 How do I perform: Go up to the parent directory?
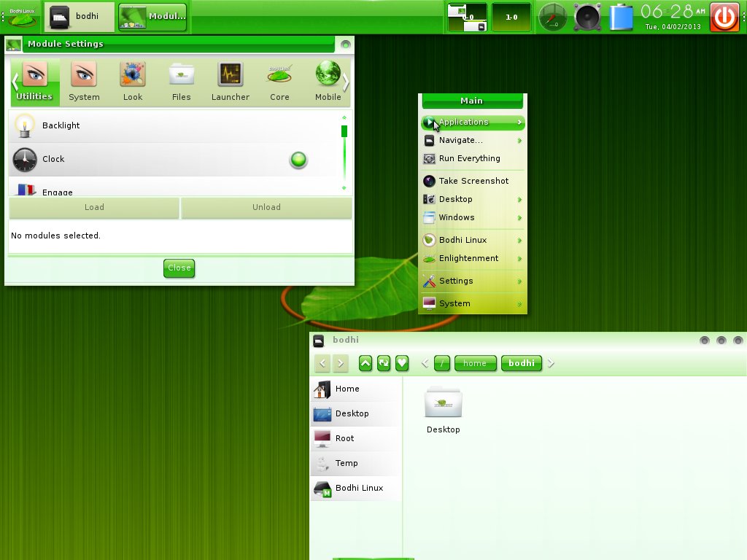click(x=365, y=363)
